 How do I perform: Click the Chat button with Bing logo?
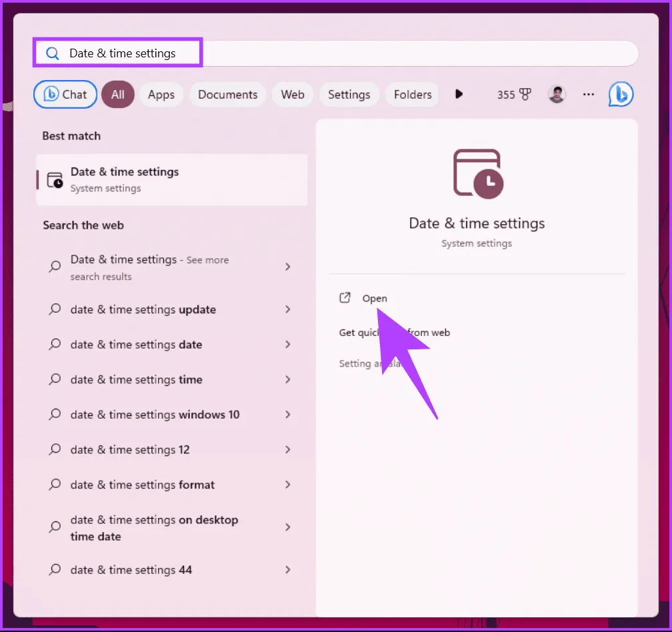point(65,95)
